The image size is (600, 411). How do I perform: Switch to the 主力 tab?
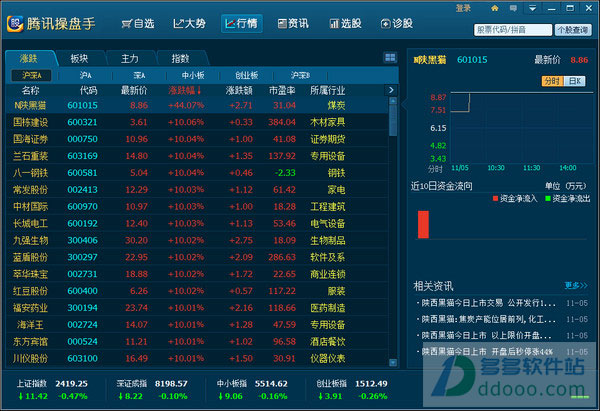[130, 59]
